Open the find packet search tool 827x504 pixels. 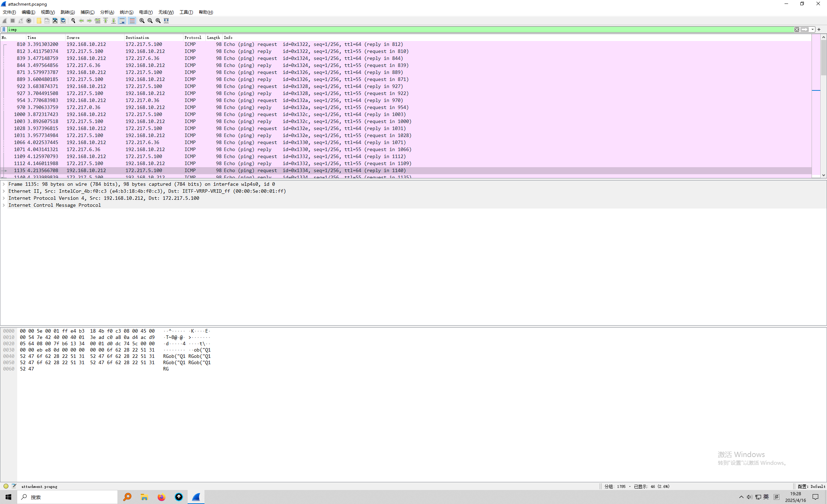73,21
